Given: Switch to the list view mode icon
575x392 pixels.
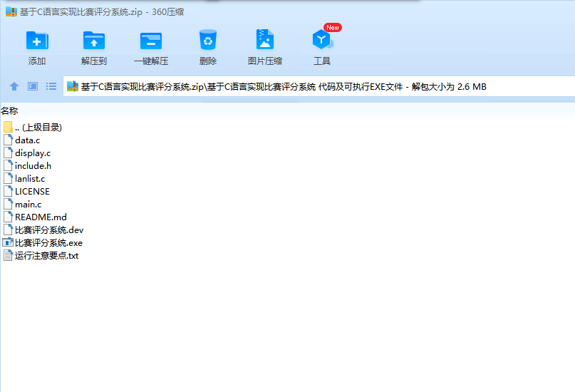Looking at the screenshot, I should [51, 86].
